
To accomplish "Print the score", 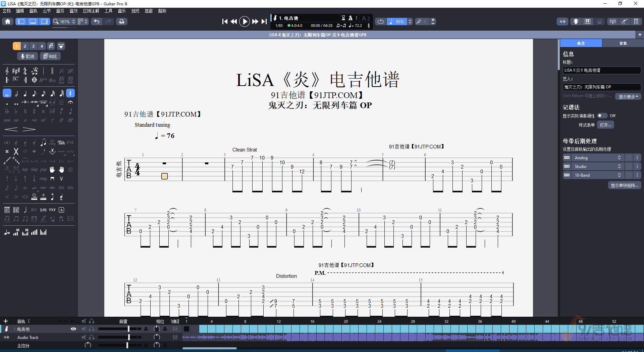I will pyautogui.click(x=121, y=21).
